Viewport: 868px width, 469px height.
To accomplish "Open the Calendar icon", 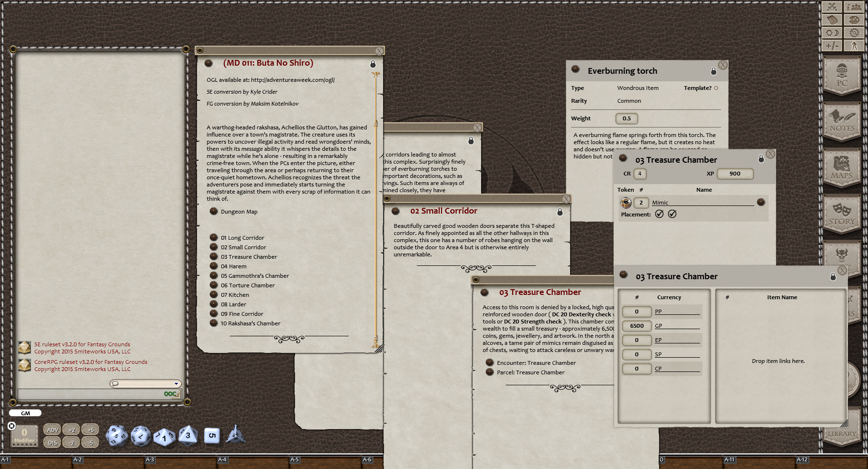I will pyautogui.click(x=831, y=20).
